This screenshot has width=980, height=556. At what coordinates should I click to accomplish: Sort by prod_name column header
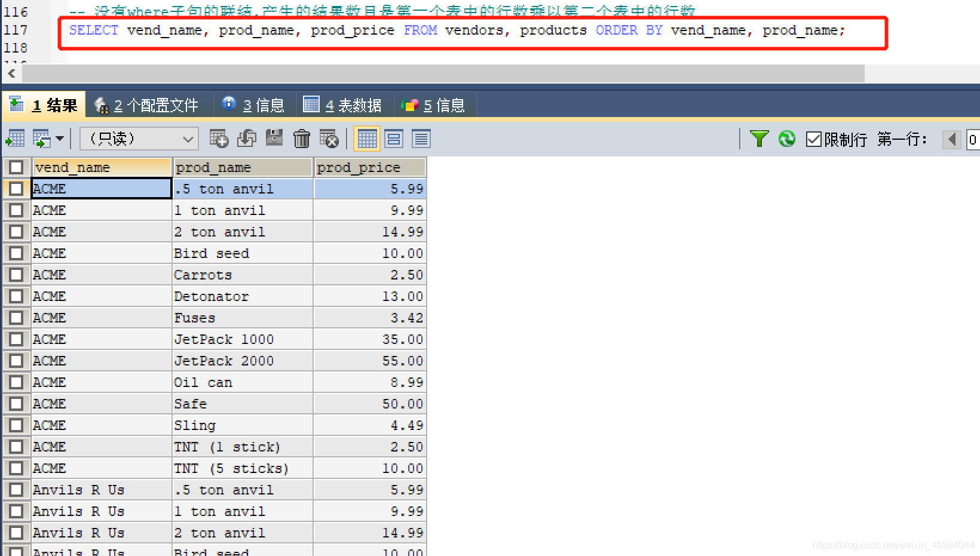(243, 167)
